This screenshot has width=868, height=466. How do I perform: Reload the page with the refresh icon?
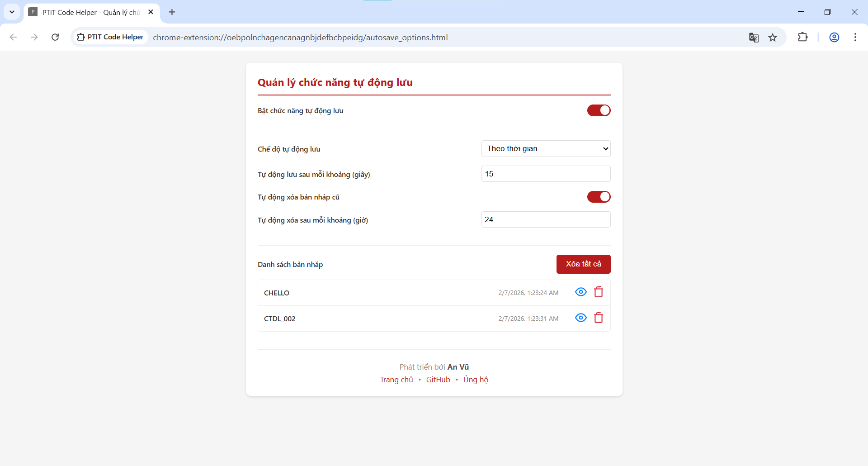pyautogui.click(x=55, y=37)
